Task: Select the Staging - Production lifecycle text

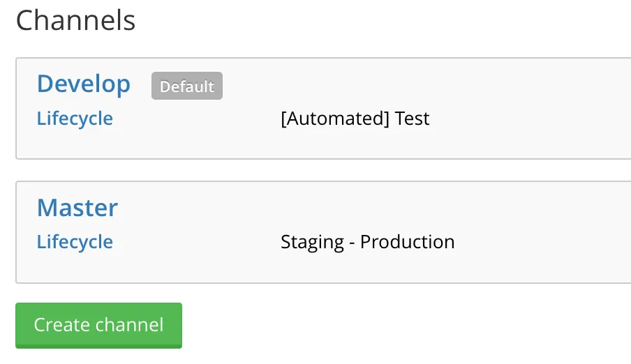Action: [x=367, y=242]
